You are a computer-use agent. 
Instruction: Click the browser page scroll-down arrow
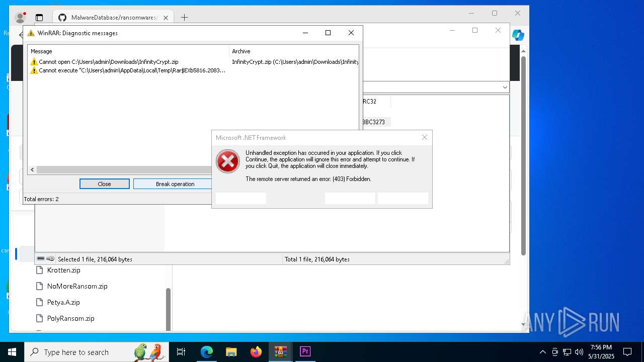pyautogui.click(x=523, y=325)
